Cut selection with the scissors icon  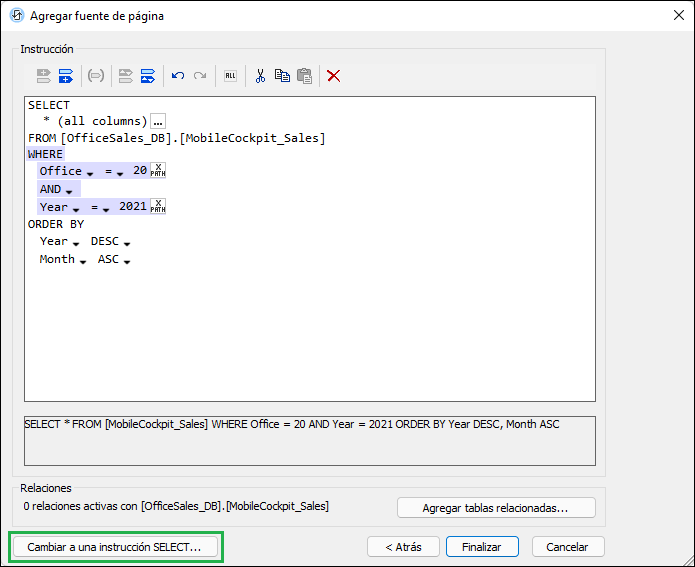tap(260, 75)
